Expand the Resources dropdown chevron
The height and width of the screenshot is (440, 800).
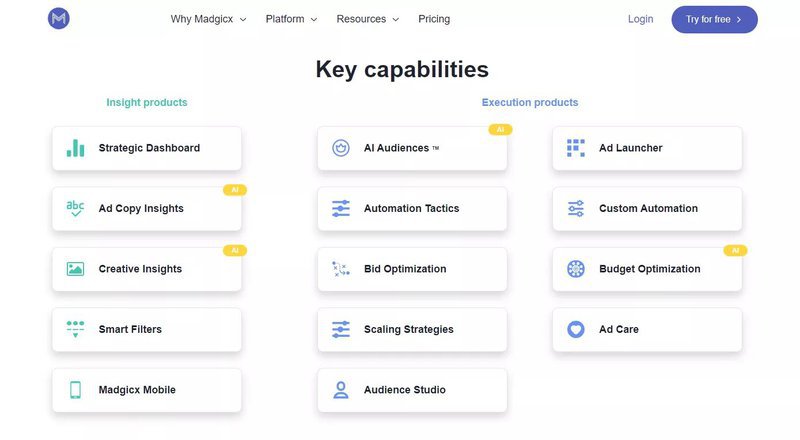click(396, 19)
